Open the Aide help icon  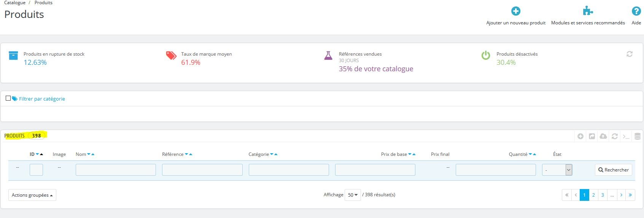[x=636, y=11]
